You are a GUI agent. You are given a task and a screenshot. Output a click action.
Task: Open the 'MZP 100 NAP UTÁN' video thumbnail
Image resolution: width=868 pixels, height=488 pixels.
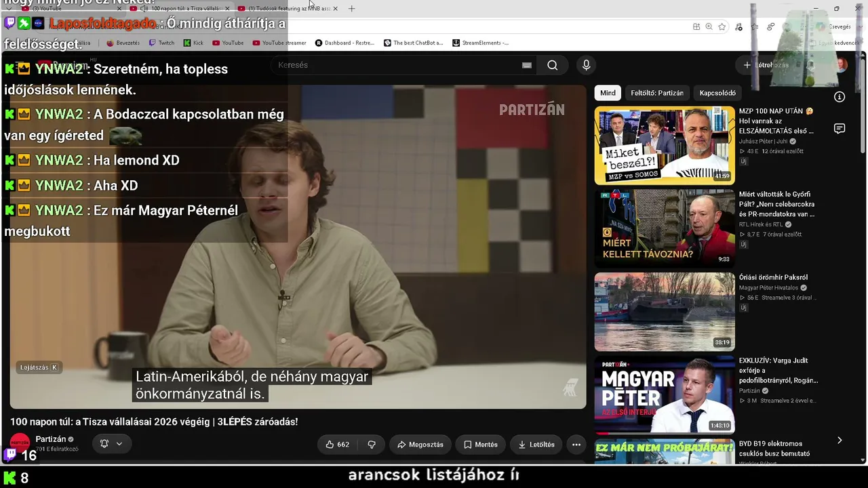pos(665,146)
